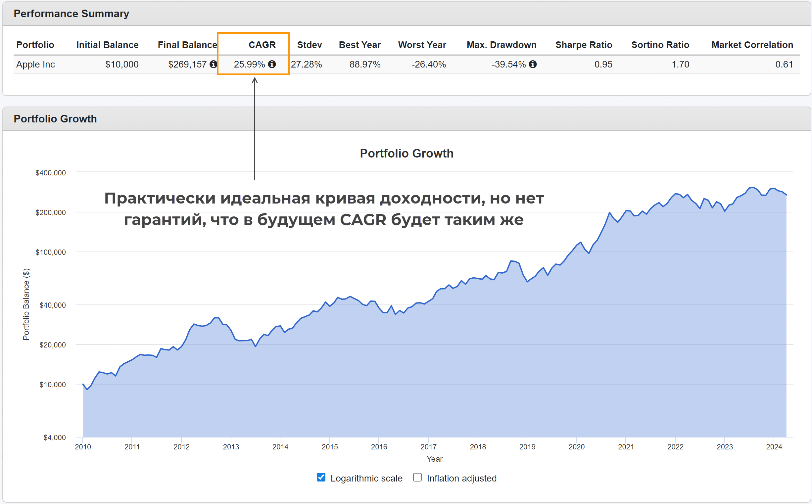Viewport: 812px width, 504px height.
Task: Click info icon next to CAGR 25.99%
Action: 272,64
